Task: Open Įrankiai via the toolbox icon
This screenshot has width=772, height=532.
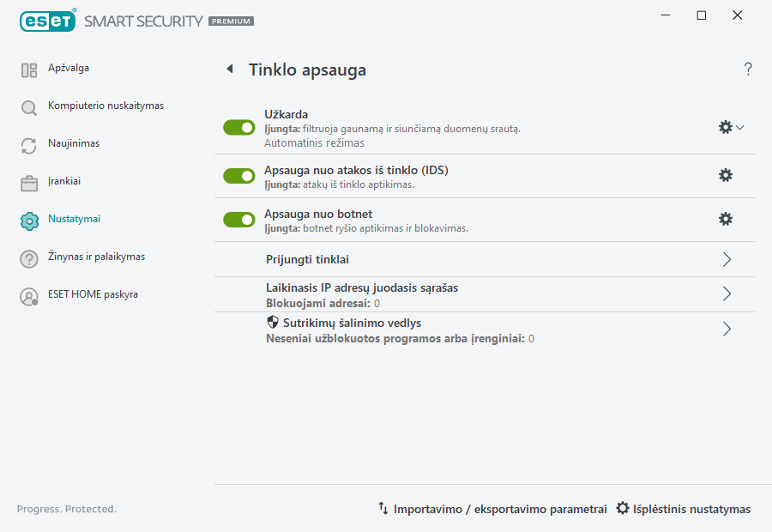Action: [28, 181]
